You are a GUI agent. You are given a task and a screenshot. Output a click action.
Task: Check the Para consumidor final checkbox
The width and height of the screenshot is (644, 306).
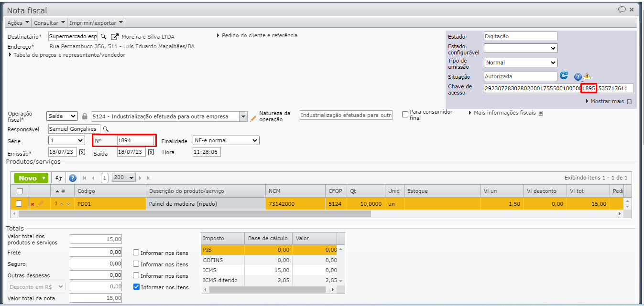pyautogui.click(x=405, y=114)
